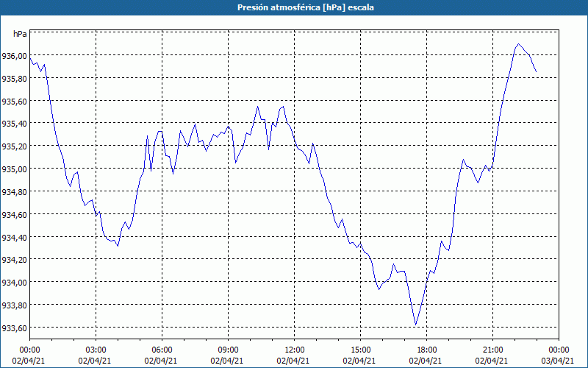Click the 935,80 y-axis value
The image size is (588, 368).
click(x=14, y=79)
